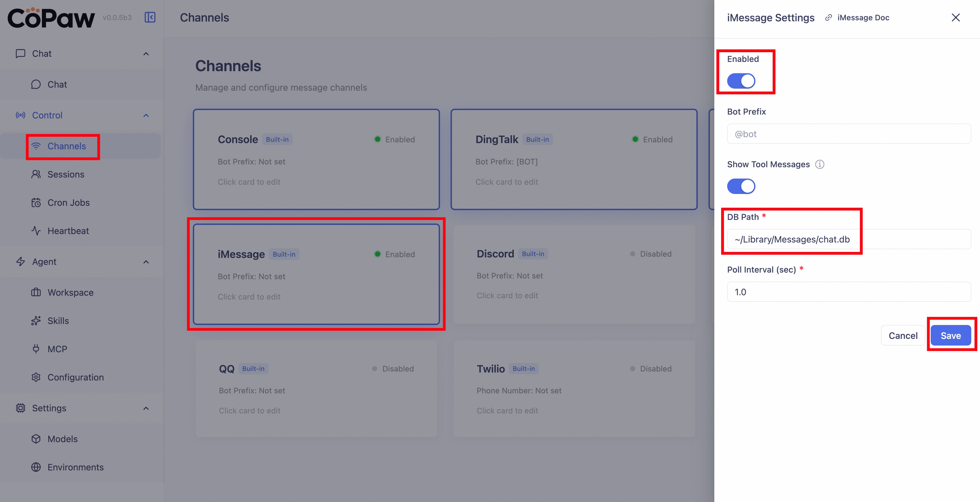980x502 pixels.
Task: Save the iMessage settings
Action: 950,336
